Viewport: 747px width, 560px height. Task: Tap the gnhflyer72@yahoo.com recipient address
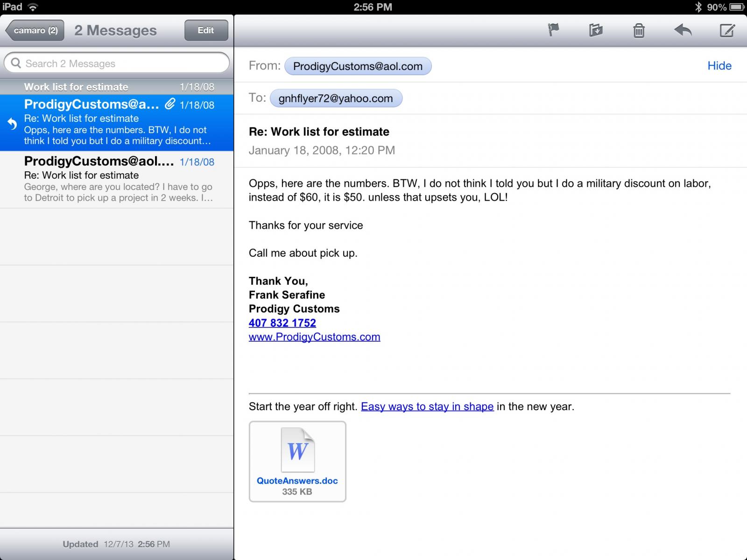336,98
